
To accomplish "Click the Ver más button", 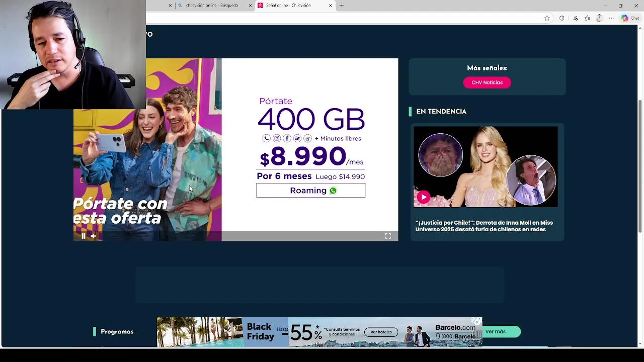I will 496,331.
